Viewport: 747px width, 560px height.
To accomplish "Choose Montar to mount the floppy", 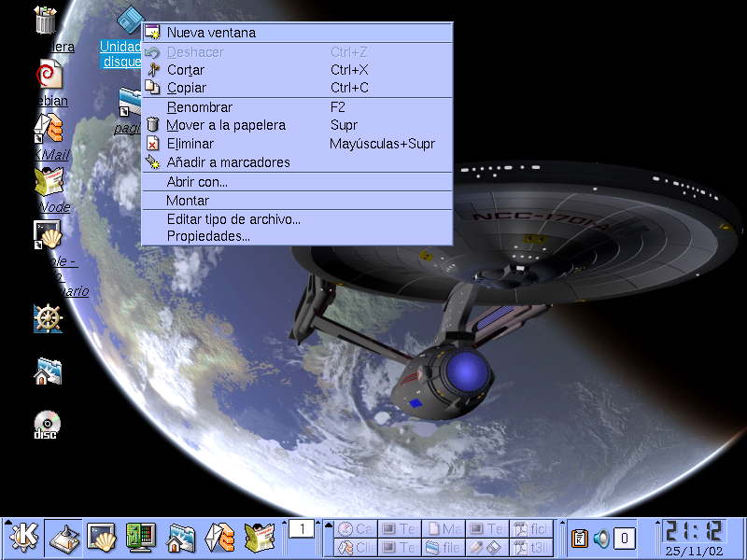I will pos(297,201).
